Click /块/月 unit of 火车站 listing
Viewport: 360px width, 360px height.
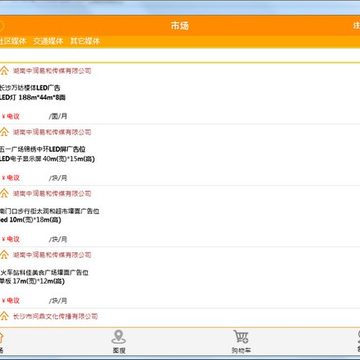[x=58, y=300]
